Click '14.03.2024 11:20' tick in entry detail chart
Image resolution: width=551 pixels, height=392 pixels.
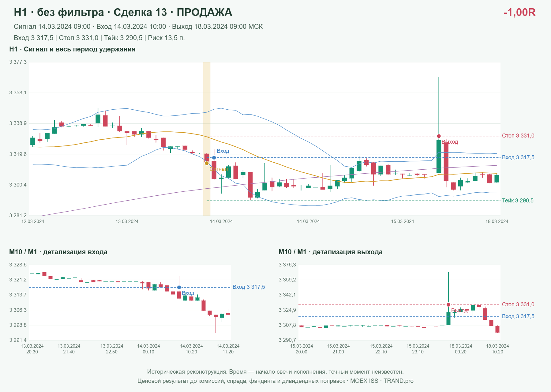228,349
